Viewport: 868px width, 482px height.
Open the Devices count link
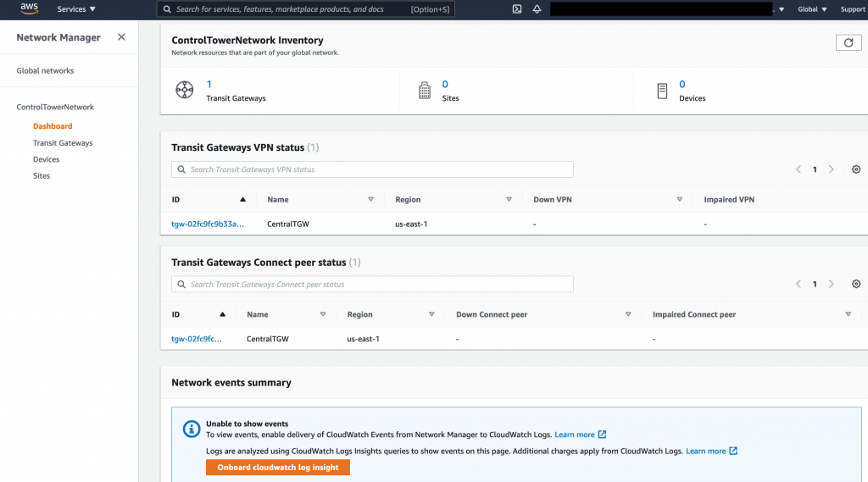(682, 84)
